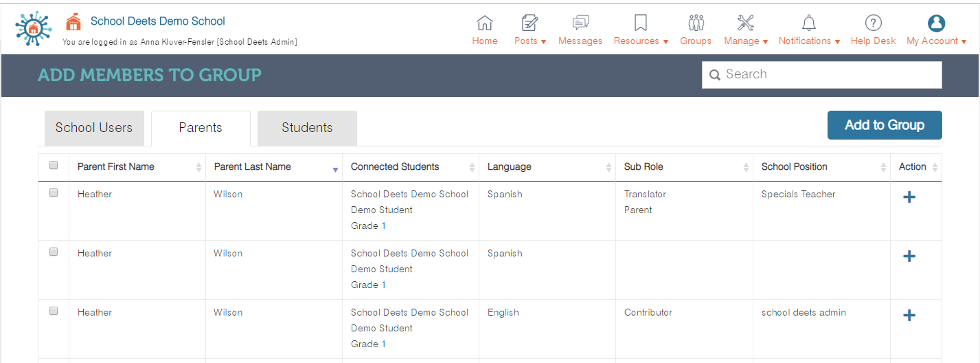Image resolution: width=980 pixels, height=363 pixels.
Task: Open Groups people icon
Action: pos(696,23)
